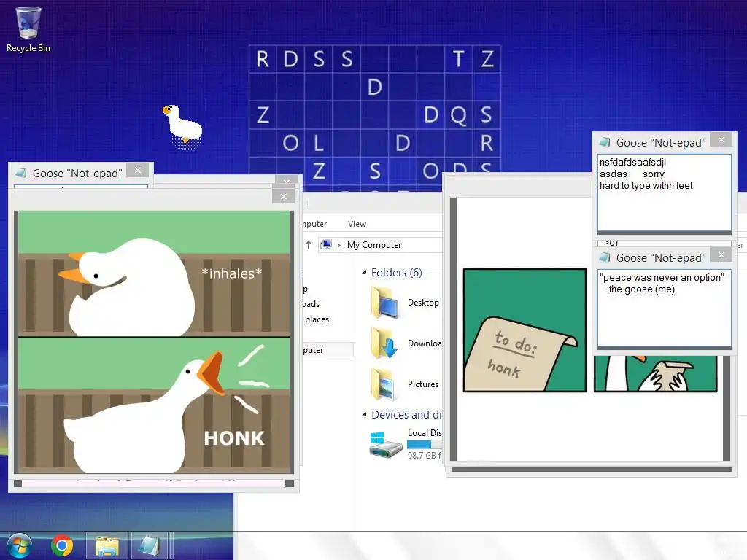
Task: Launch Google Chrome from the taskbar
Action: [x=62, y=545]
